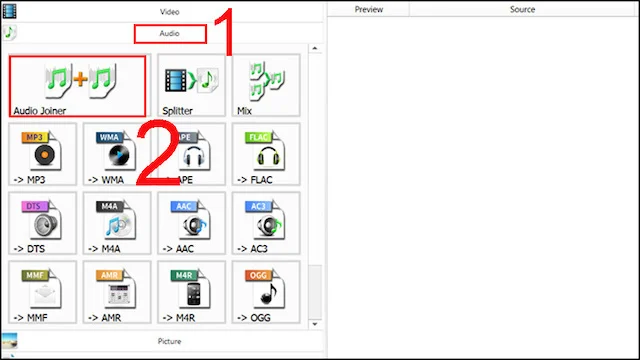
Task: Click the scrollbar down arrow
Action: [x=315, y=324]
